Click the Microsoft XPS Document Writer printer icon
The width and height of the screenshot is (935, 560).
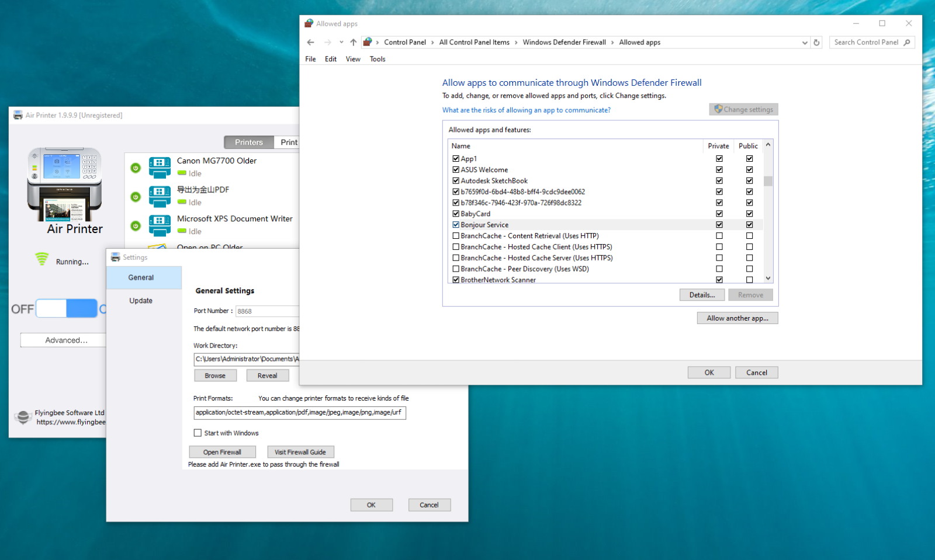pos(160,225)
